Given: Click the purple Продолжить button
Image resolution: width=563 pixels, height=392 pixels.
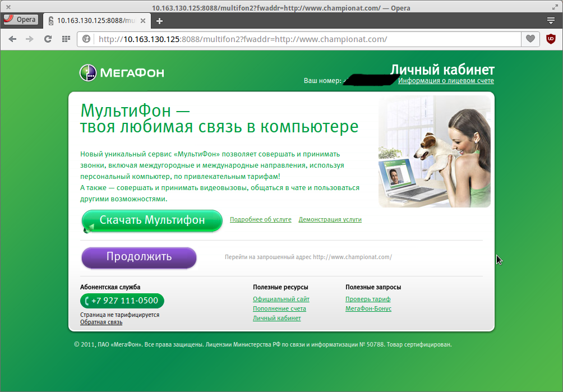Looking at the screenshot, I should click(x=139, y=257).
